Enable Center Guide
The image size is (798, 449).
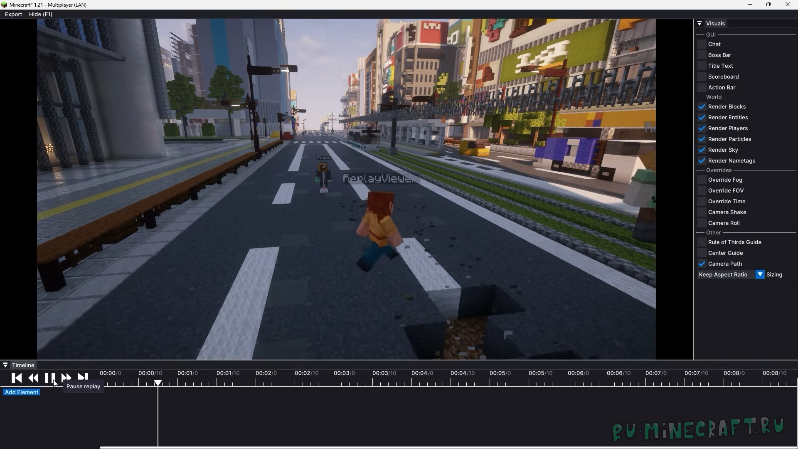point(702,253)
